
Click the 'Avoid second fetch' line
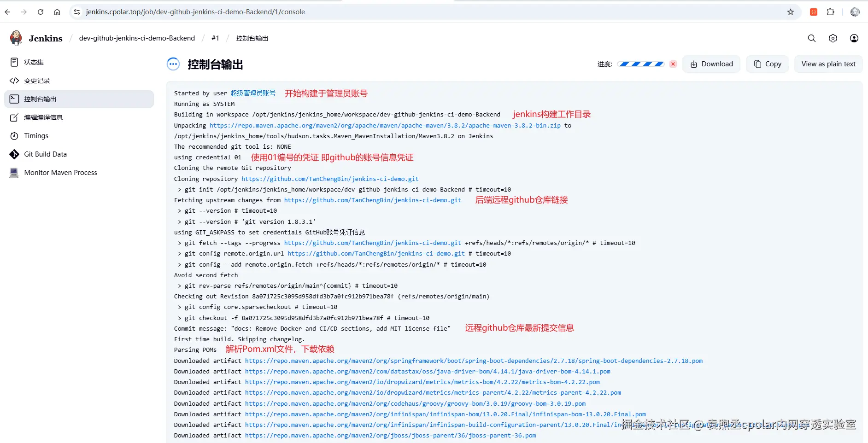(x=206, y=275)
